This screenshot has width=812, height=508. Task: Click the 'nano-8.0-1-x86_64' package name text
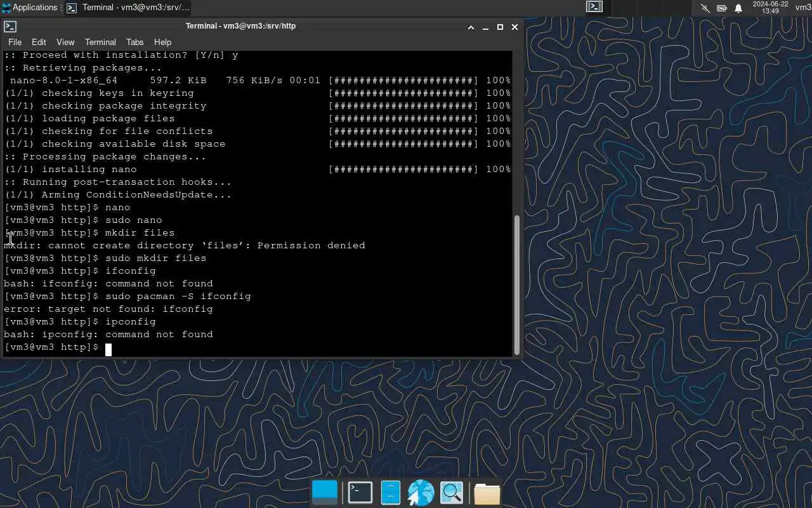click(64, 80)
